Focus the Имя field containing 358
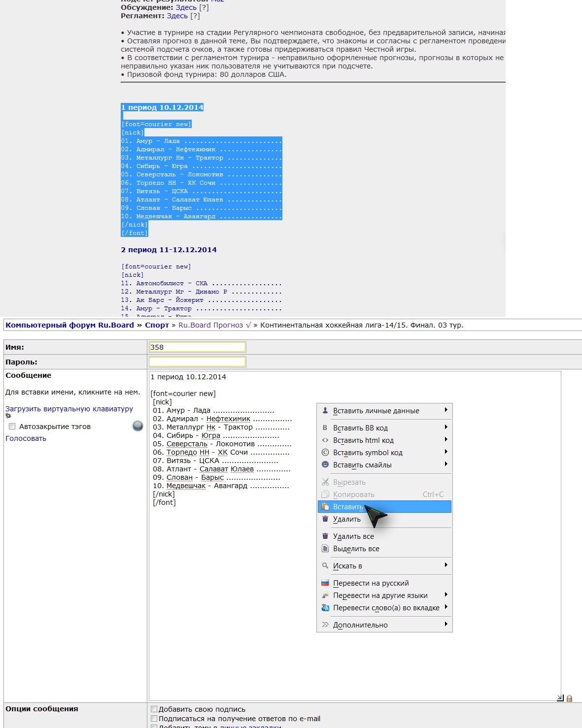 197,347
